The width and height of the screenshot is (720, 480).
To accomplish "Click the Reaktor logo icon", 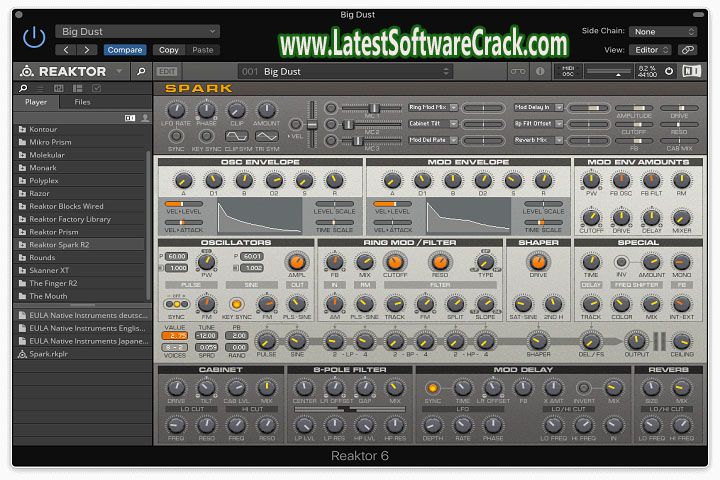I will click(x=27, y=71).
